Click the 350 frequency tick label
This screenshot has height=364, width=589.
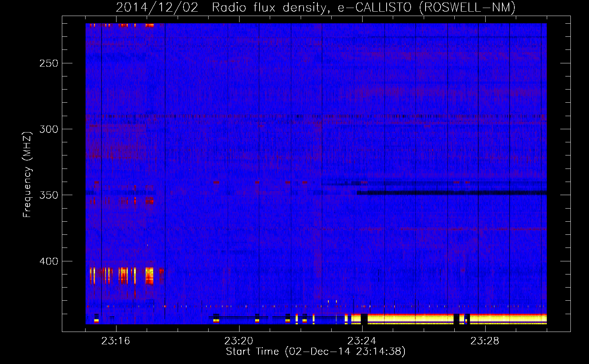[x=48, y=195]
